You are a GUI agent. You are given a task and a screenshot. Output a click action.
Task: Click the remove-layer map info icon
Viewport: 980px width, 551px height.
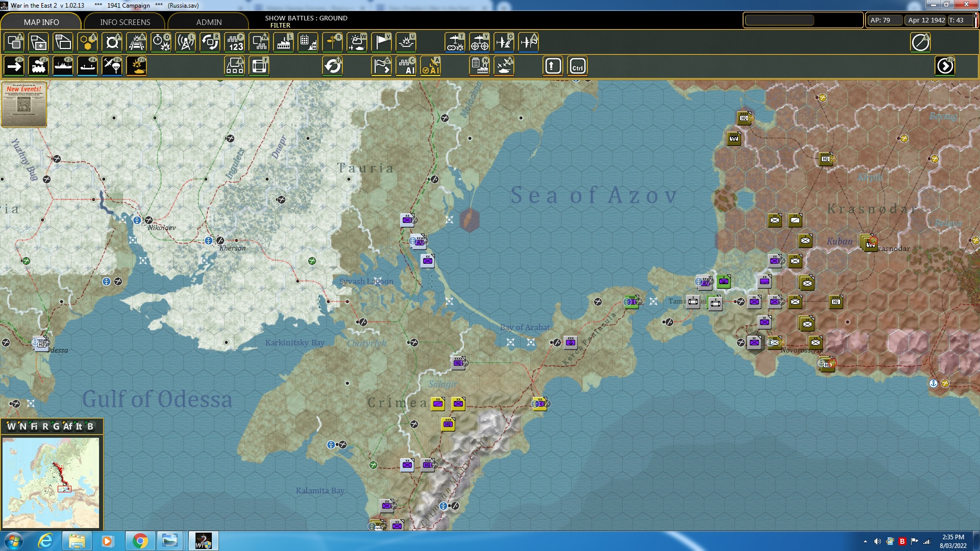[x=63, y=42]
